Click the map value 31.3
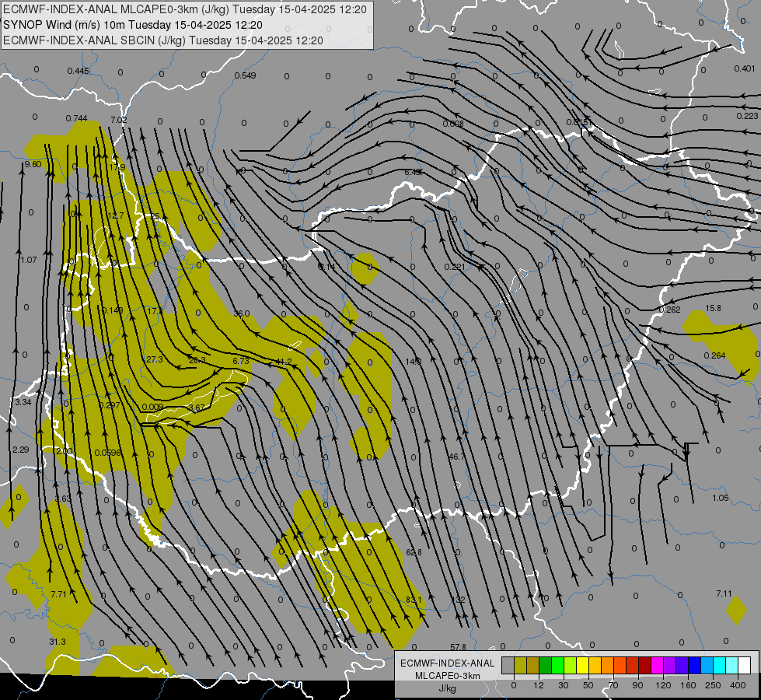This screenshot has height=700, width=761. tap(58, 642)
